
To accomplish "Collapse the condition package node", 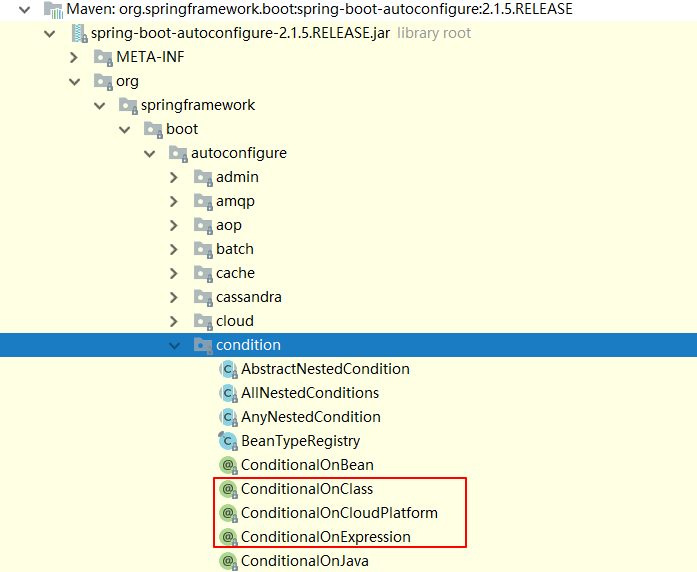I will tap(174, 345).
